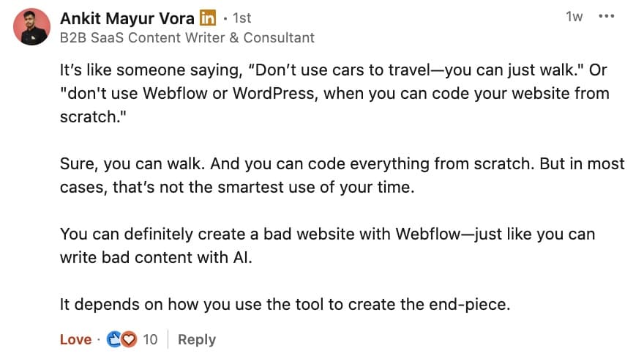Open Ankit Mayur Vora's profile photo
The image size is (644, 359).
[31, 26]
